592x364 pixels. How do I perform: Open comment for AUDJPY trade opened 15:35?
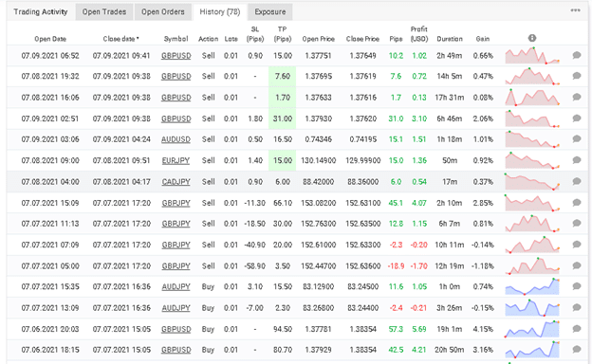pyautogui.click(x=577, y=286)
